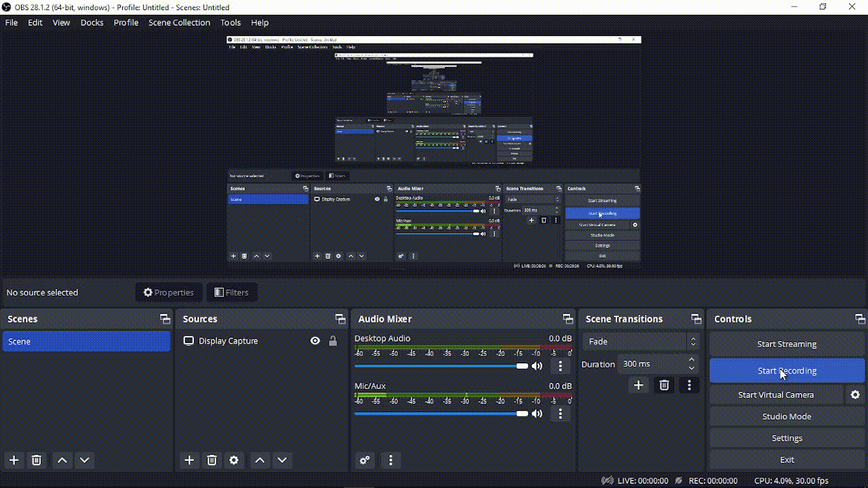Open source Properties button
The height and width of the screenshot is (488, 868).
[169, 292]
